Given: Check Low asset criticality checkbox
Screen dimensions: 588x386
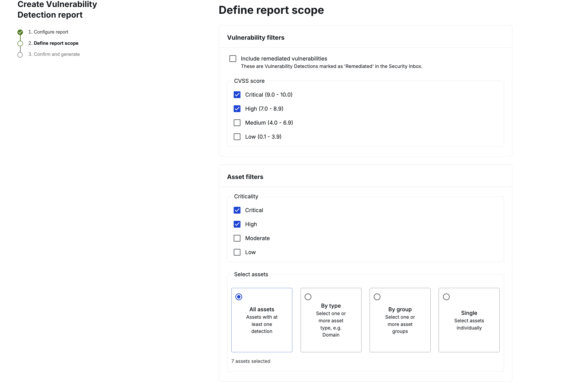Looking at the screenshot, I should (237, 252).
